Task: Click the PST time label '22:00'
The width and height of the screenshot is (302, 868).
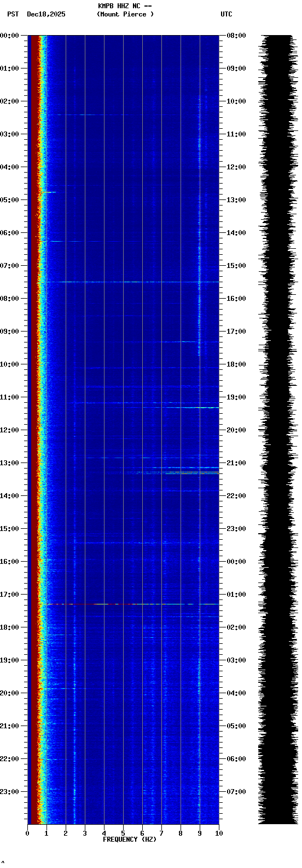Action: coord(9,759)
